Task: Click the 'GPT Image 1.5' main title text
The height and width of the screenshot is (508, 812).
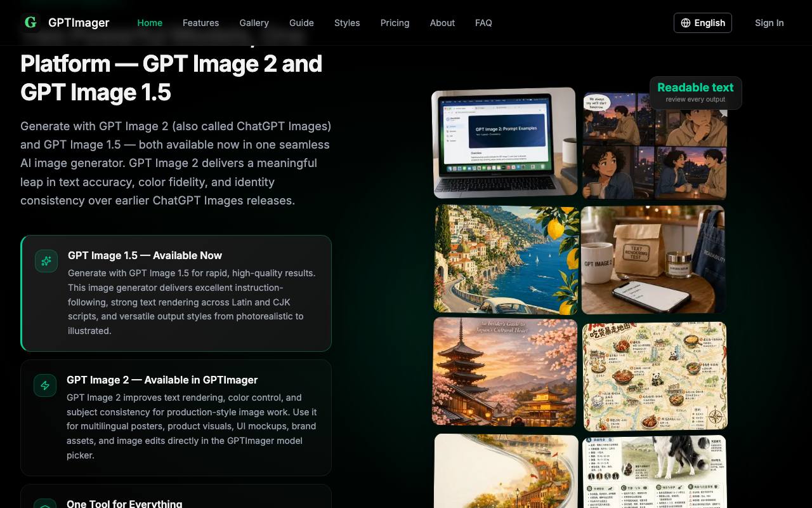Action: 96,92
